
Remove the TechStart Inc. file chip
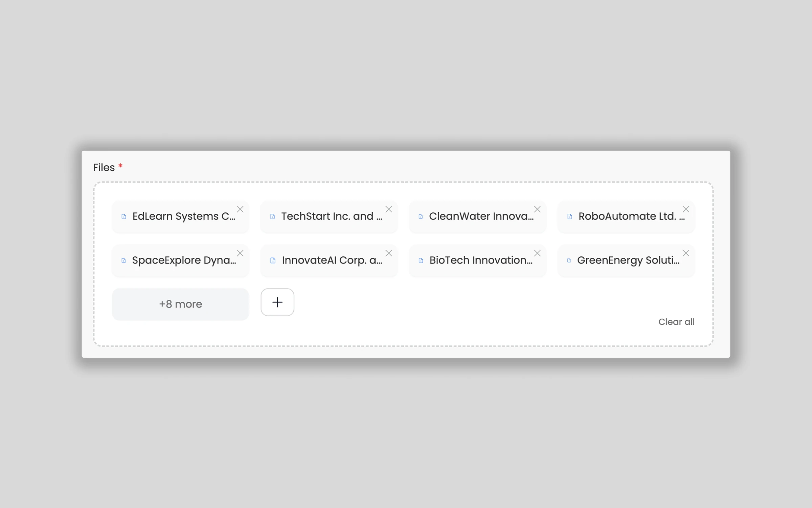click(389, 209)
